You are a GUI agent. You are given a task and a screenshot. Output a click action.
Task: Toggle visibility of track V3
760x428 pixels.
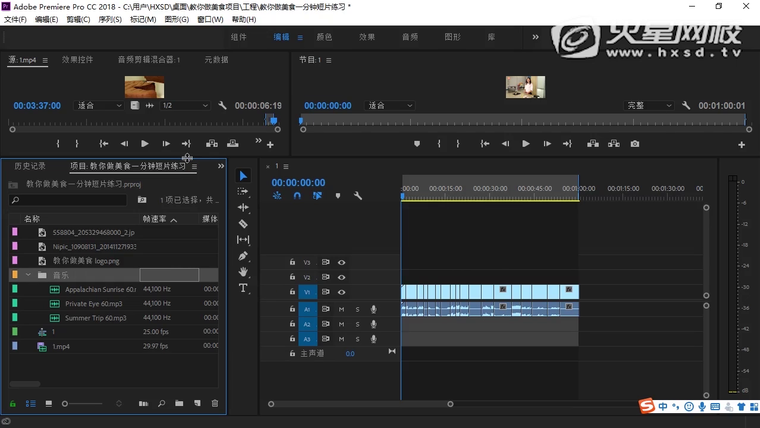(x=341, y=262)
